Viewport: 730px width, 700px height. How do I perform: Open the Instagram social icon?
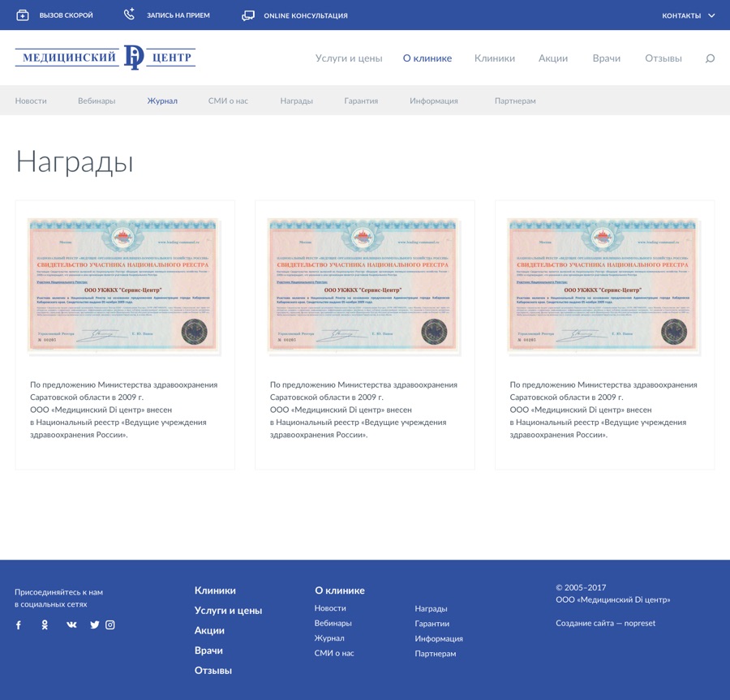tap(110, 625)
